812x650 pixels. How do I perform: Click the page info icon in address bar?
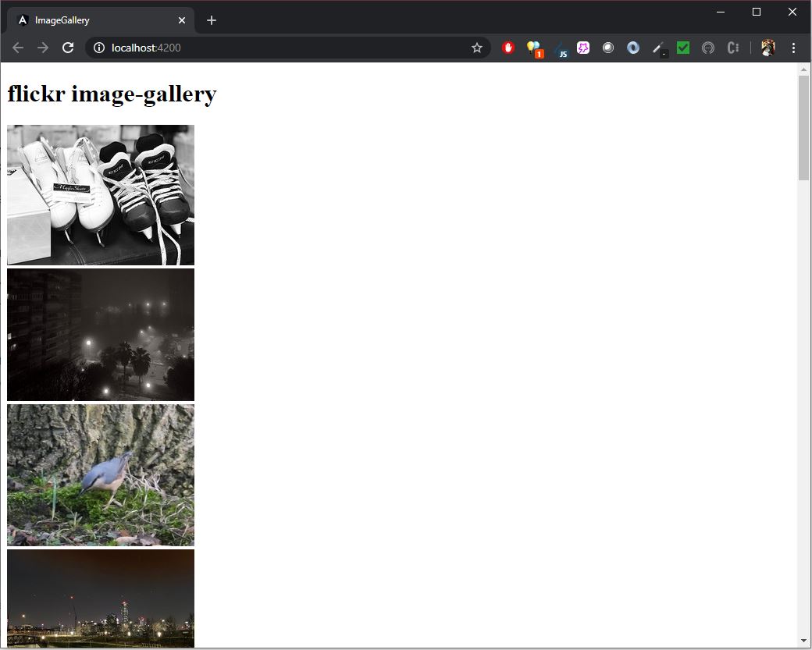point(98,48)
